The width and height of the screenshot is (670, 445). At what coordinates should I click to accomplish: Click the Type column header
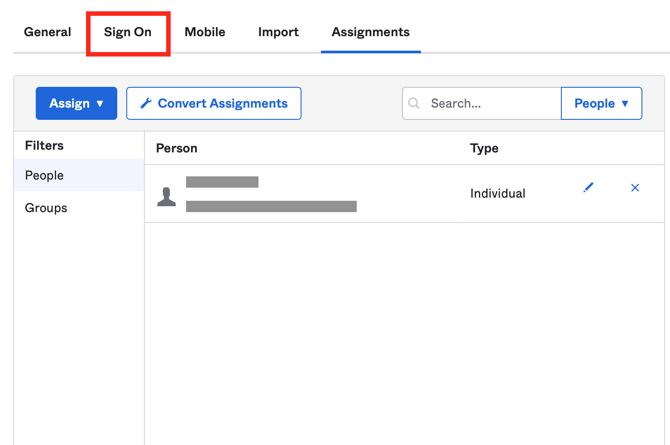click(484, 148)
